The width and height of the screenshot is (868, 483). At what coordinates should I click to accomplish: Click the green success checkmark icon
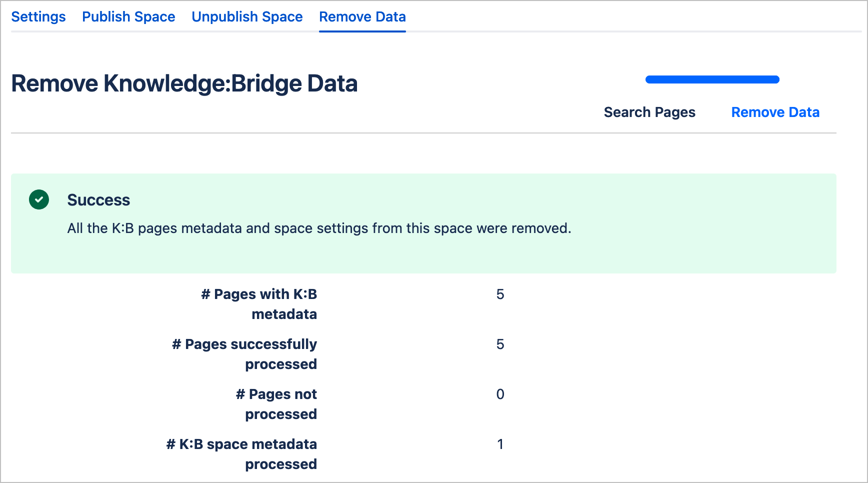pos(39,199)
